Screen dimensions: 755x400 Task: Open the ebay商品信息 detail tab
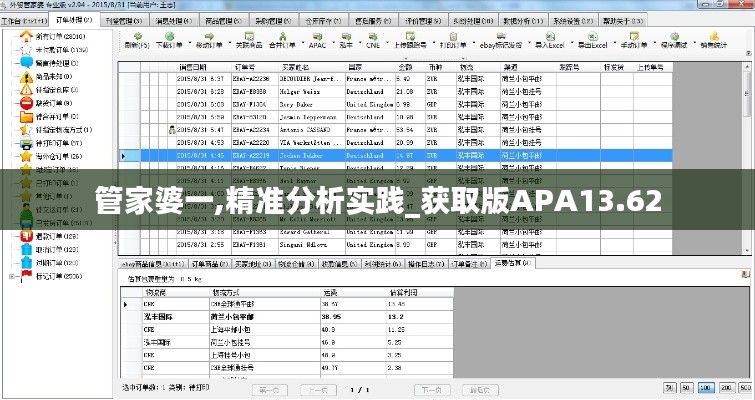[153, 264]
